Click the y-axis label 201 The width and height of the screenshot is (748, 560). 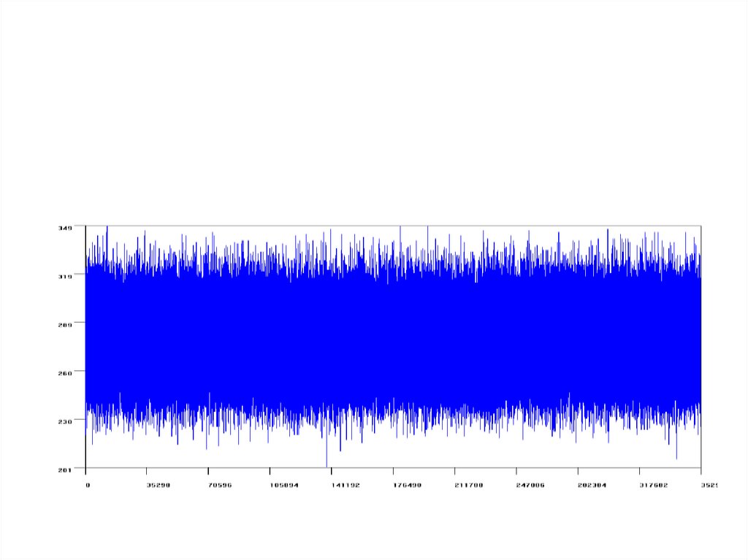pos(65,470)
